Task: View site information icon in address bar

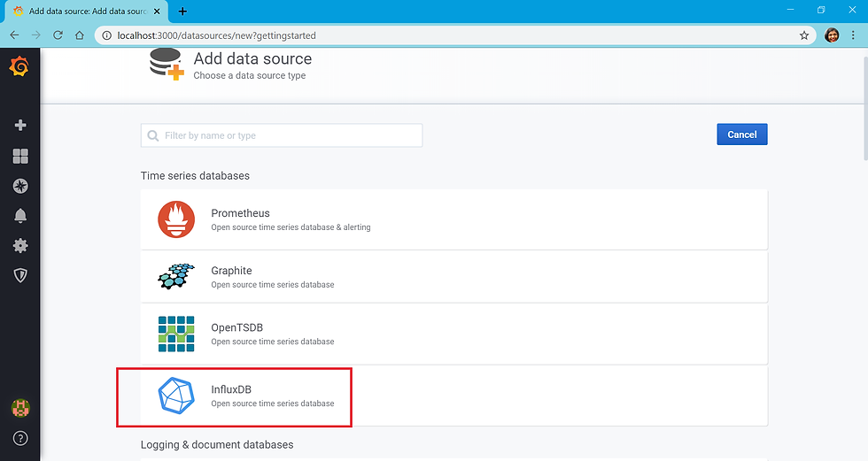Action: click(x=107, y=35)
